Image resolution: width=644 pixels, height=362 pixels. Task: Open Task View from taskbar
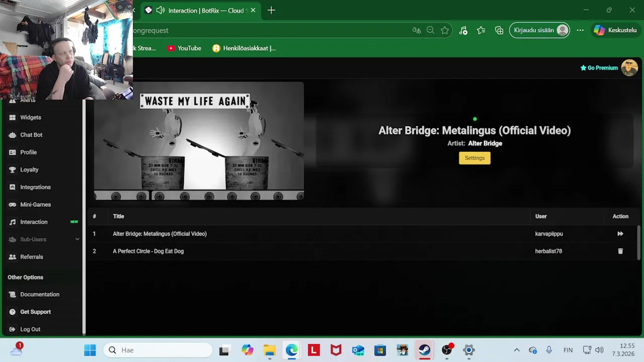tap(224, 350)
